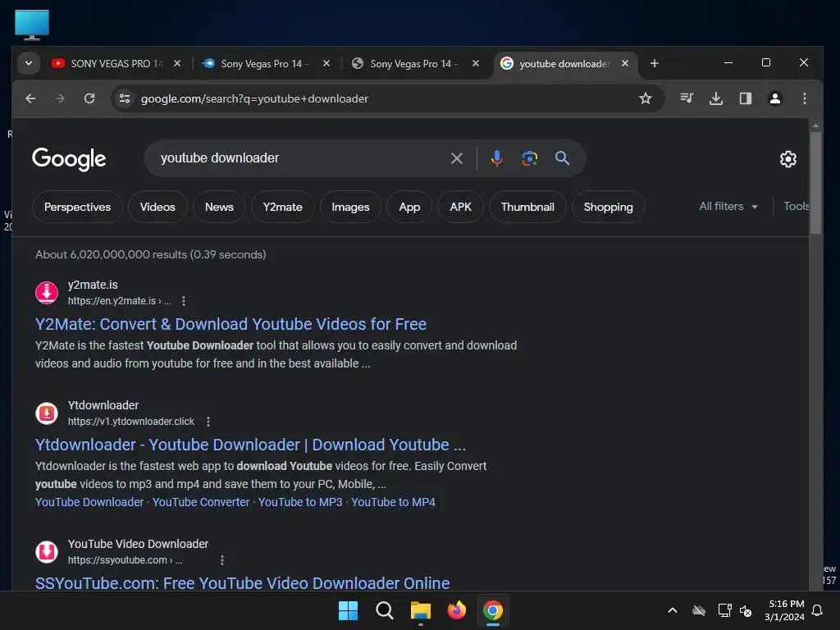Click the Google search input field
Image resolution: width=840 pixels, height=630 pixels.
click(300, 158)
